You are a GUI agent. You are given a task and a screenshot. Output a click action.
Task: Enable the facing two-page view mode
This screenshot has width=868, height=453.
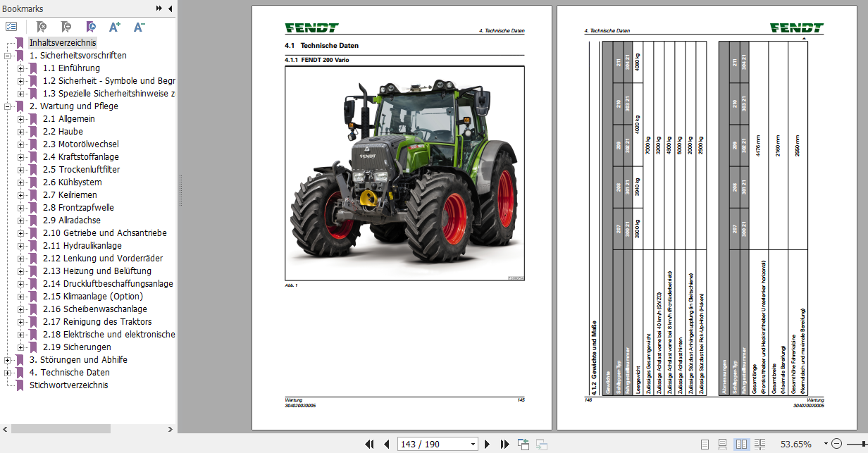741,444
